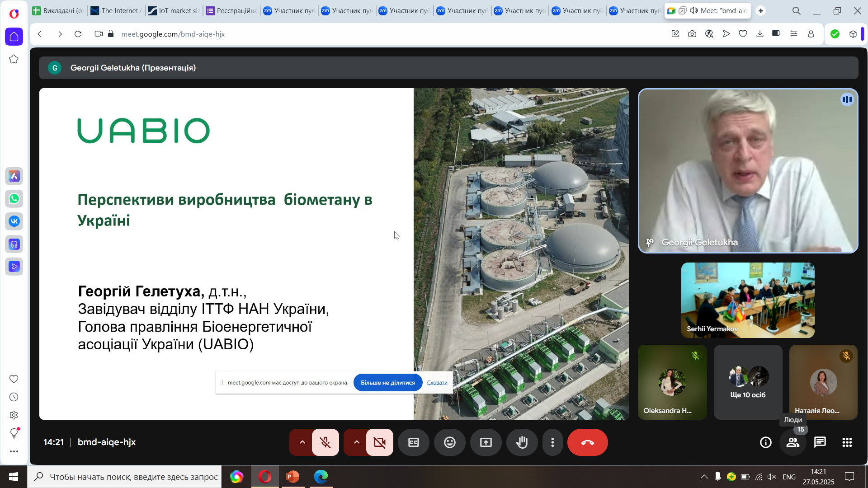Expand video settings chevron
Screen dimensions: 868x488
pos(356,442)
